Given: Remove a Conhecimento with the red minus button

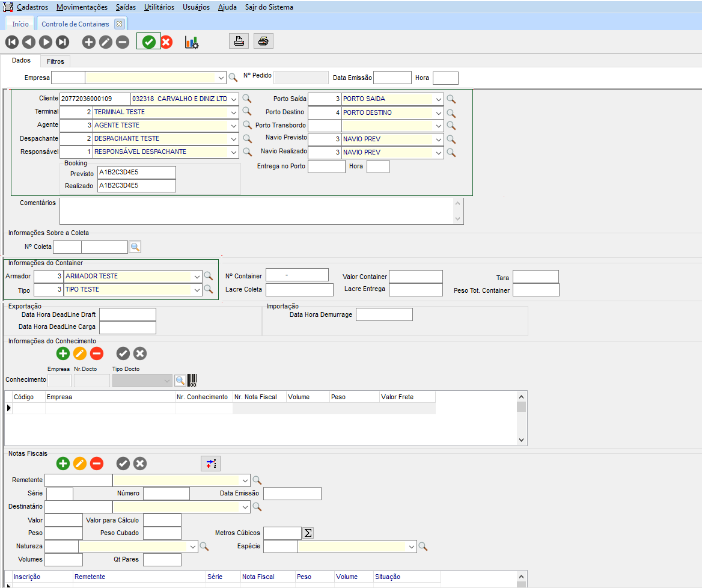Looking at the screenshot, I should tap(97, 354).
